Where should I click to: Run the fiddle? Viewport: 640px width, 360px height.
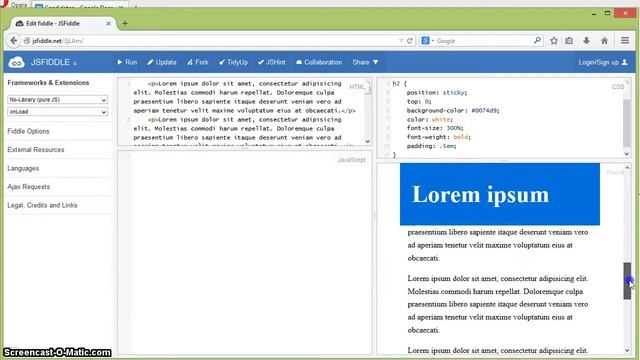[127, 62]
